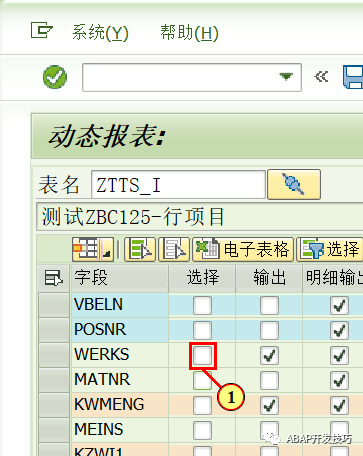Click the 选择 filter button in the toolbar
Screen dimensions: 363x456
(330, 249)
